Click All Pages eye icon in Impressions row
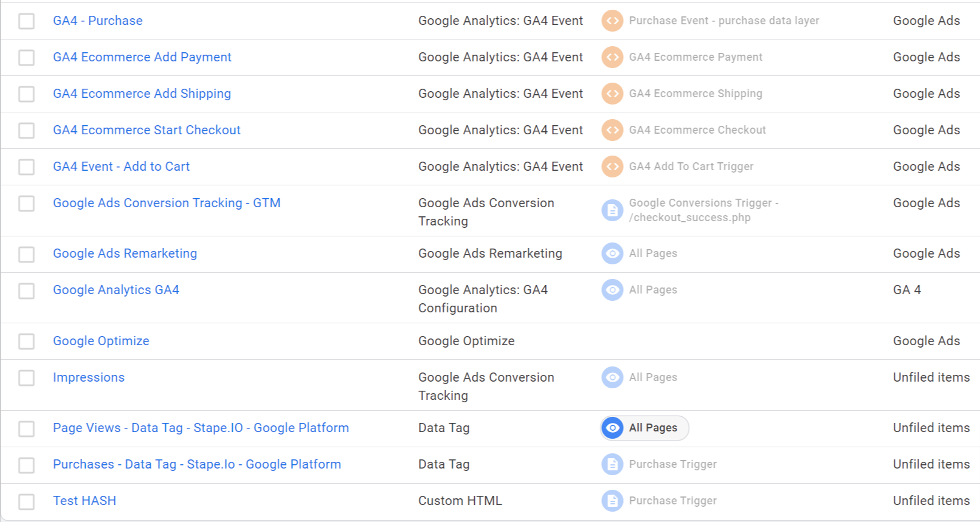This screenshot has width=980, height=522. pos(612,377)
